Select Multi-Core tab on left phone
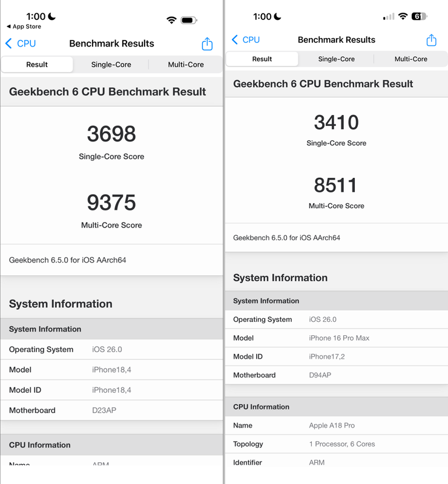 [186, 65]
